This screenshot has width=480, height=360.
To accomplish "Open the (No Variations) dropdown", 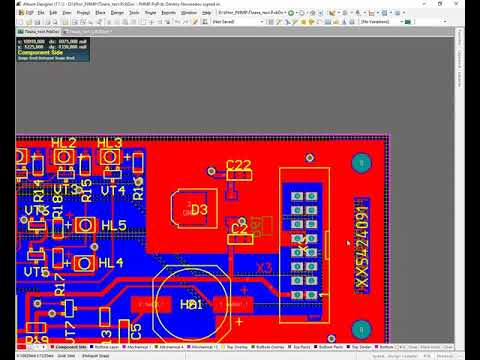I will [x=381, y=22].
